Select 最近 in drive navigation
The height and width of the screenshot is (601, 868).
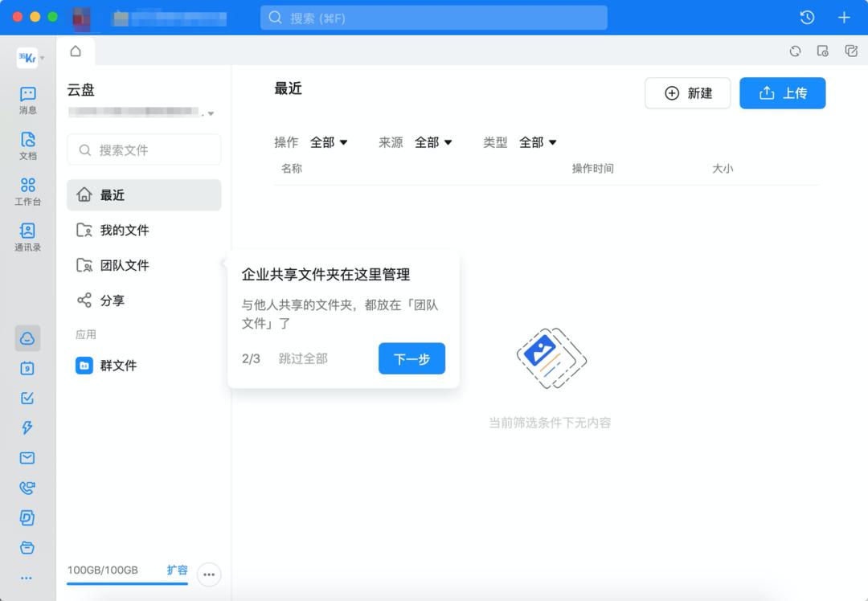(144, 194)
